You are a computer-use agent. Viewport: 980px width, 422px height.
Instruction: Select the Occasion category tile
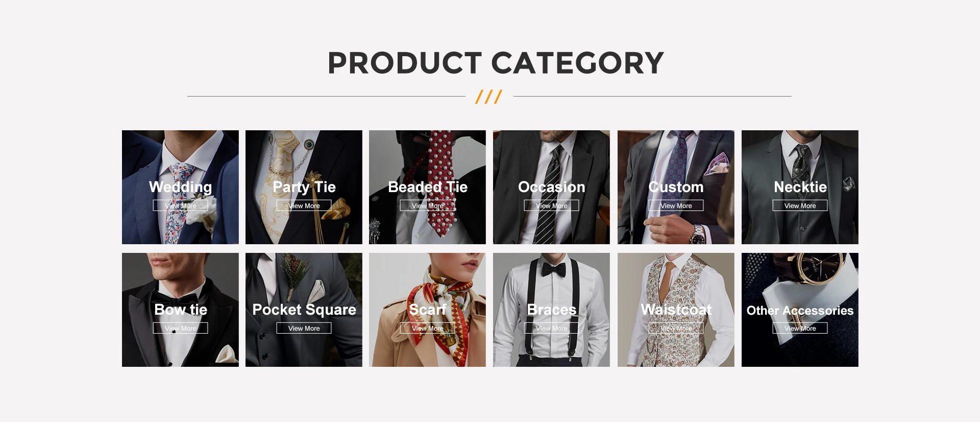[x=551, y=187]
